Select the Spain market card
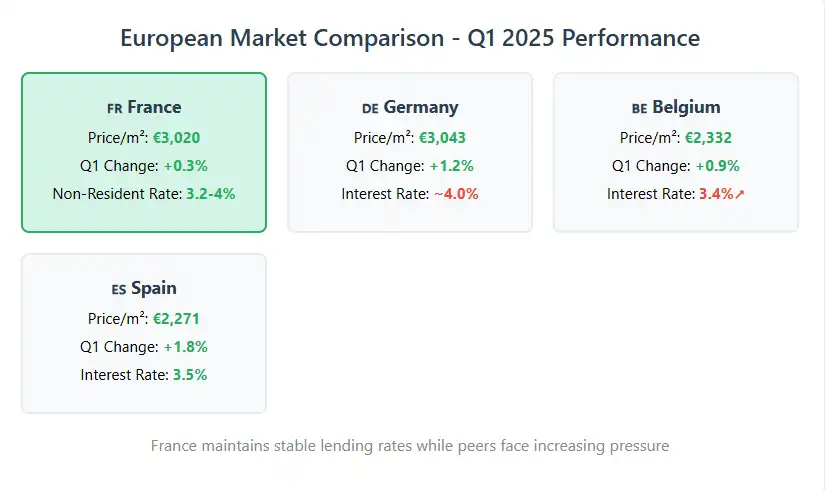 coord(144,333)
